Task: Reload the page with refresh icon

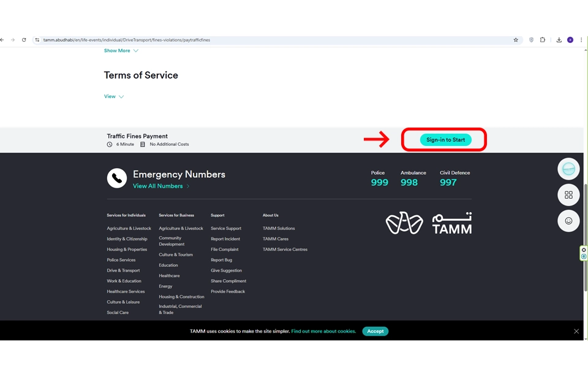Action: point(24,40)
